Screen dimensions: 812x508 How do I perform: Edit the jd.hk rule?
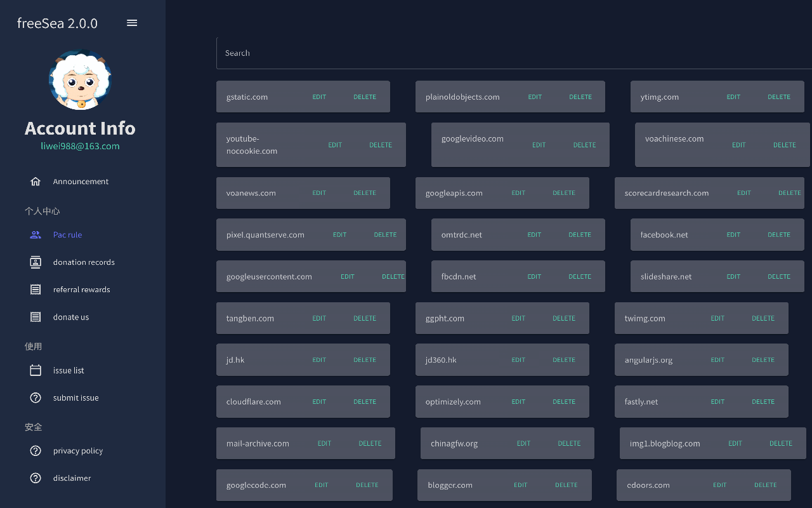point(319,360)
